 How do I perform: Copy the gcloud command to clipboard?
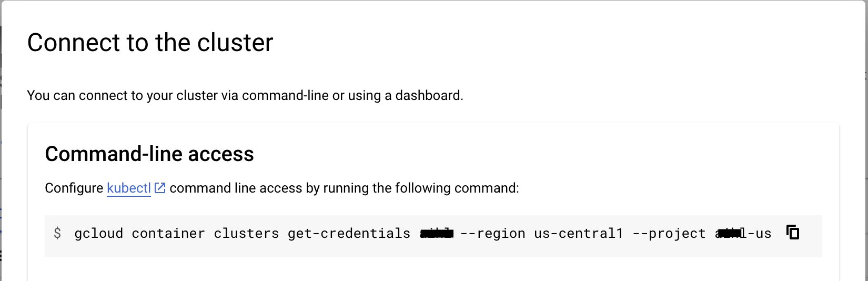coord(792,232)
